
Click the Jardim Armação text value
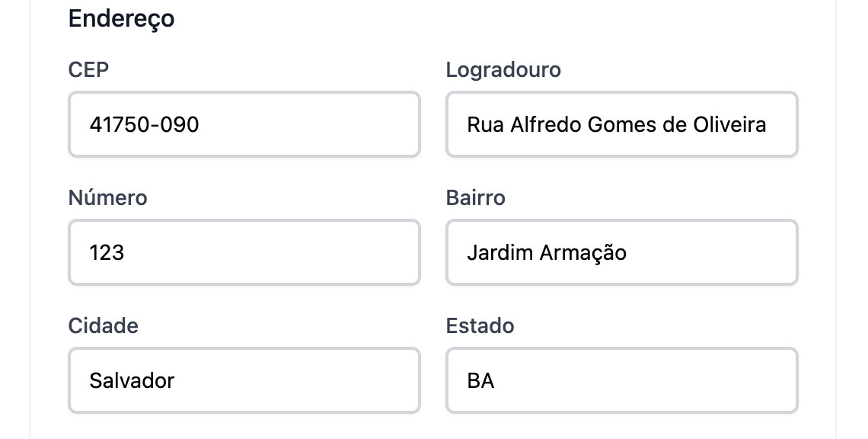(546, 252)
